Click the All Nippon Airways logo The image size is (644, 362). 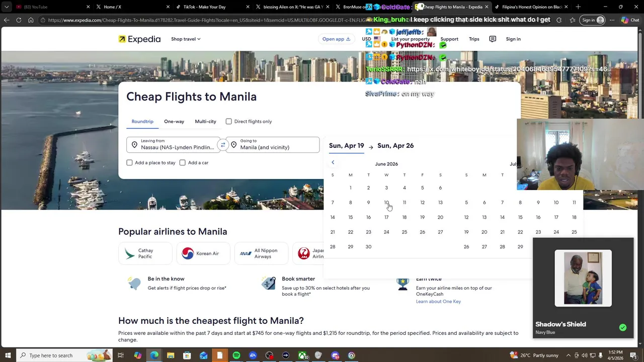coord(246,253)
